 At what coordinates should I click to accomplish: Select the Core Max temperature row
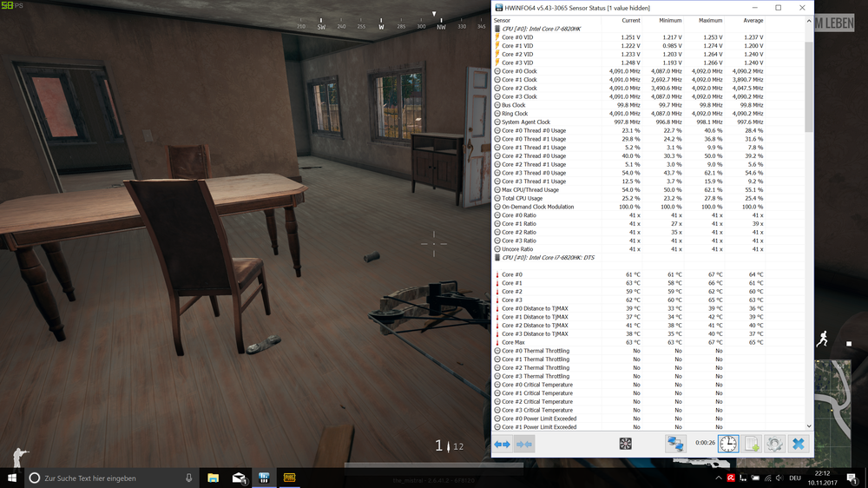point(512,342)
